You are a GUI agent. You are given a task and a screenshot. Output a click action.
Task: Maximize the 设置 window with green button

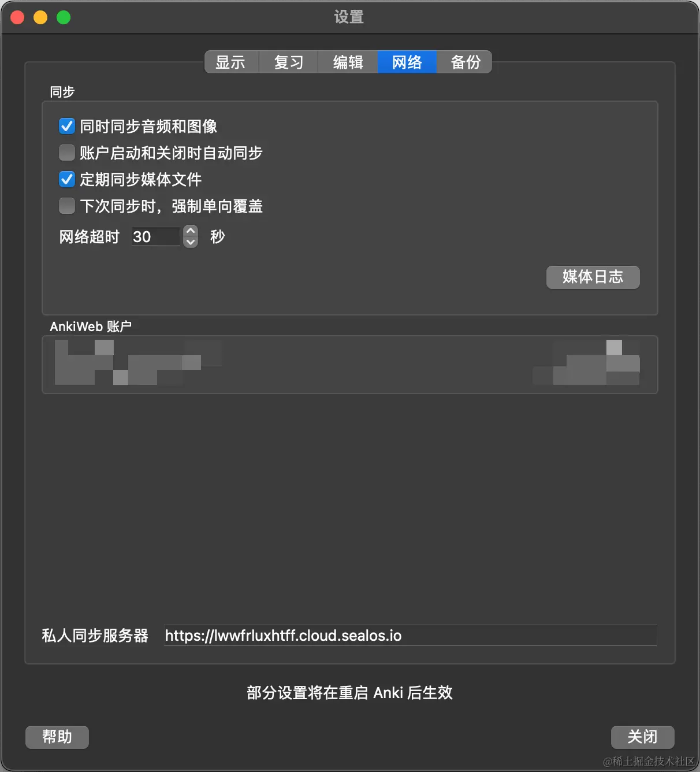pos(64,17)
